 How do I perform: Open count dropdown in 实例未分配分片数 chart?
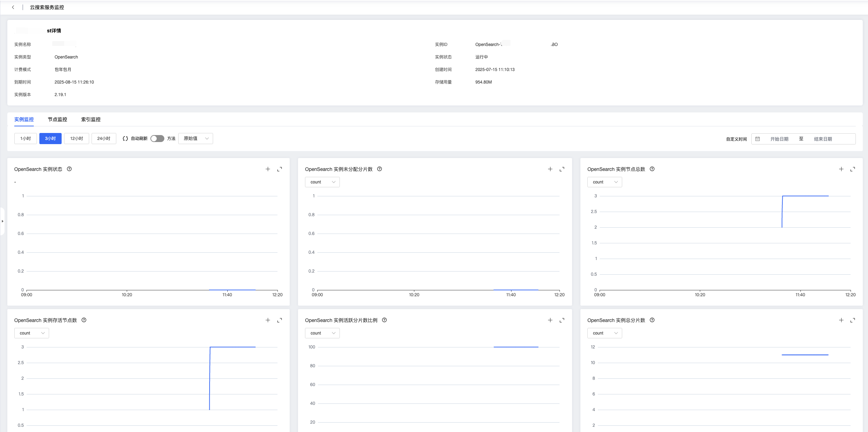pos(322,182)
